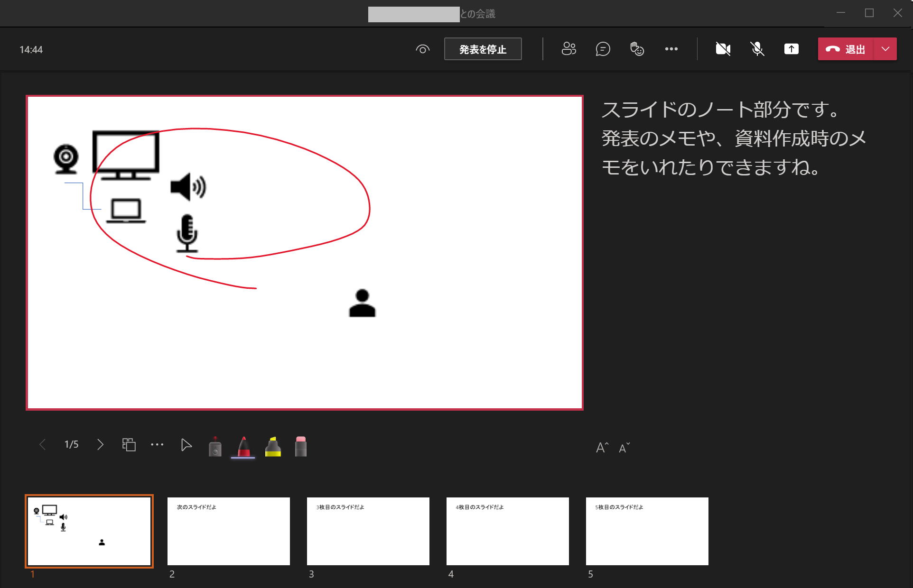Open more actions in meeting toolbar
The height and width of the screenshot is (588, 913).
click(671, 49)
